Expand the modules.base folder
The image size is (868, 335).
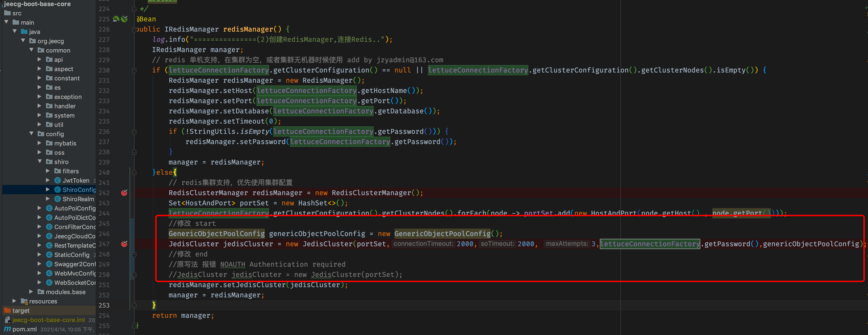31,292
